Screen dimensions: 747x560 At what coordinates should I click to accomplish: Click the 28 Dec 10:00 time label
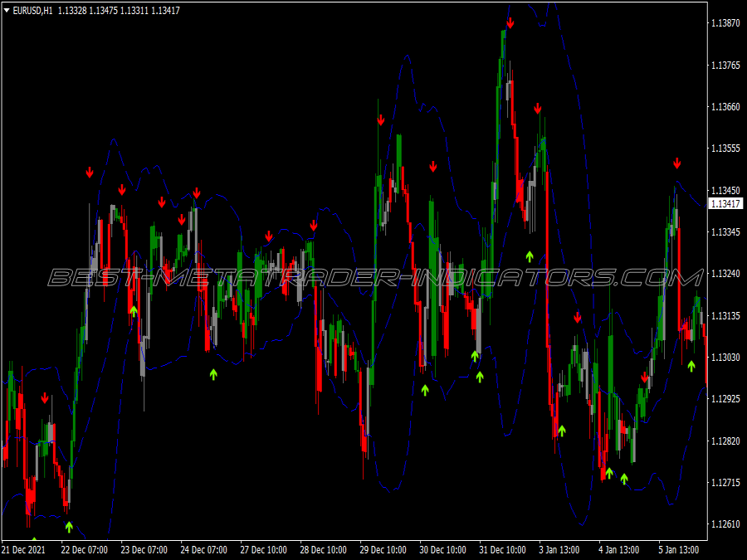(323, 549)
